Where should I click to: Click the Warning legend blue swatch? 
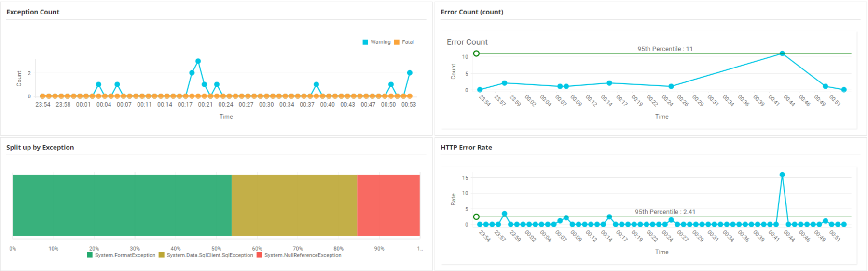click(x=365, y=42)
